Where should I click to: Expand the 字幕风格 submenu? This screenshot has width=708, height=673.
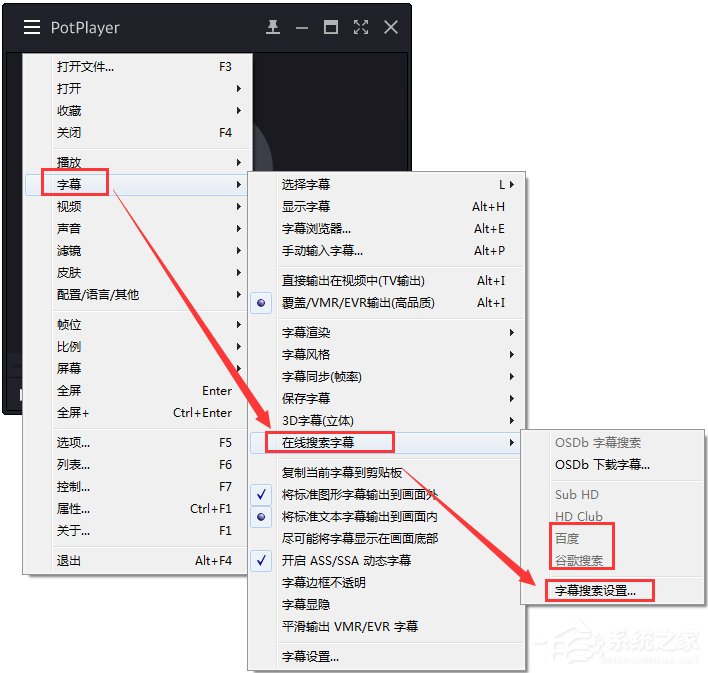point(387,355)
